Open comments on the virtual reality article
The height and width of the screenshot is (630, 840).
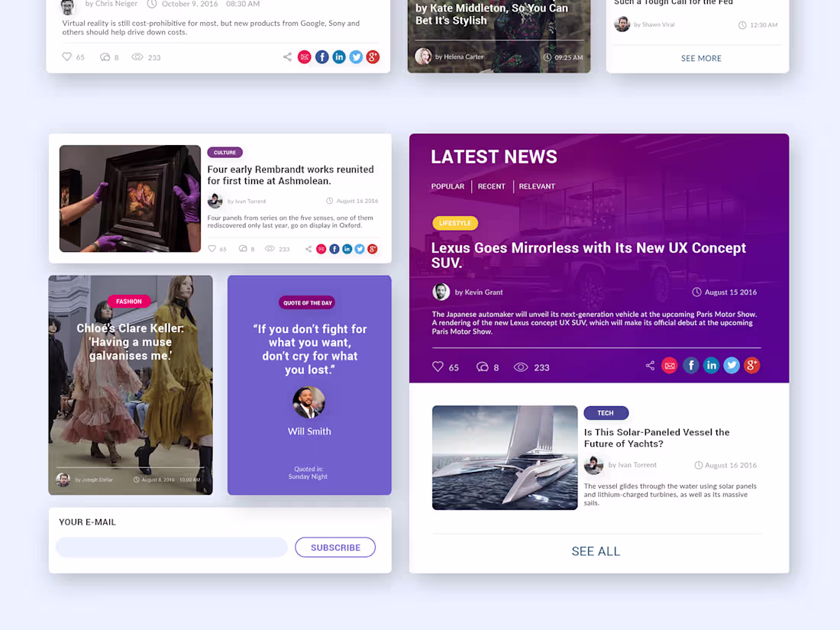pos(106,57)
